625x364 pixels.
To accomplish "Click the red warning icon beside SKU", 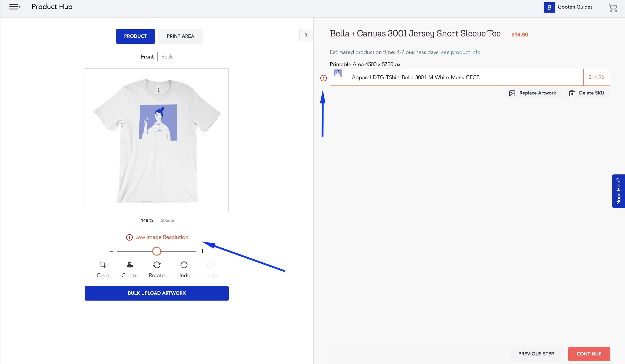I will pyautogui.click(x=323, y=78).
